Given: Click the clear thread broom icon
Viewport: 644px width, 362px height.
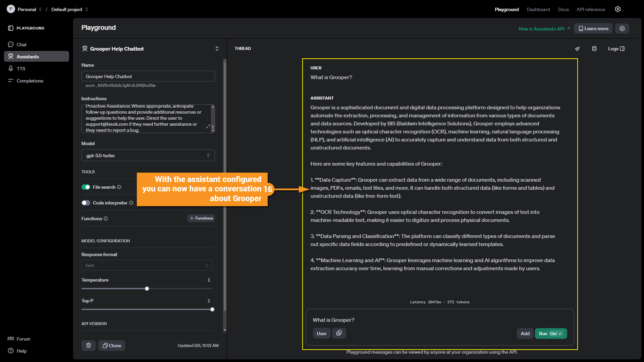Looking at the screenshot, I should coord(577,49).
